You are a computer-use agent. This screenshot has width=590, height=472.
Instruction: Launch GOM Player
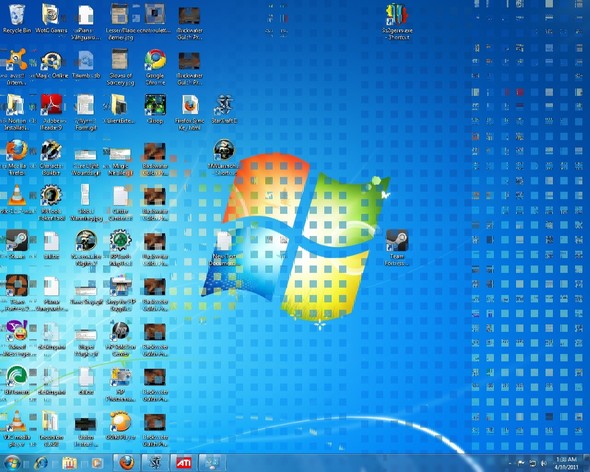pos(120,426)
